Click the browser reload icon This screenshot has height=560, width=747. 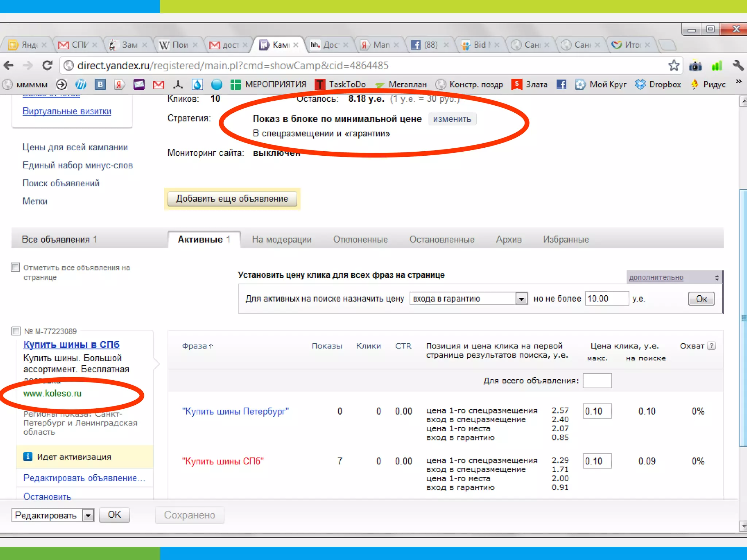(47, 66)
